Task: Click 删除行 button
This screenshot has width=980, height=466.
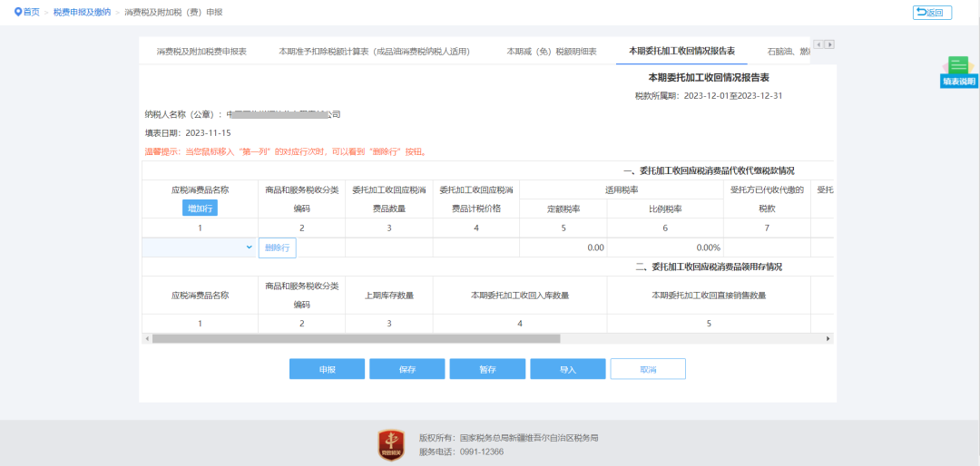Action: 278,248
